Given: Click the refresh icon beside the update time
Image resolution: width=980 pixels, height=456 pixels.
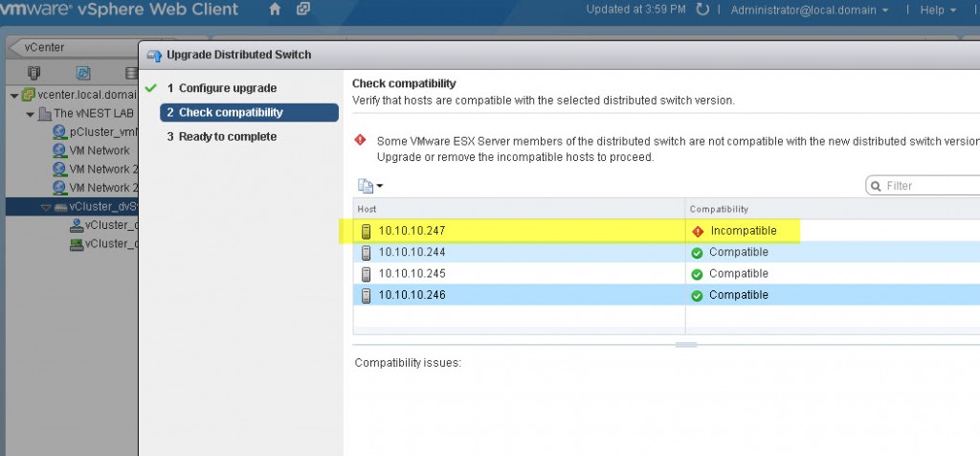Looking at the screenshot, I should click(703, 11).
